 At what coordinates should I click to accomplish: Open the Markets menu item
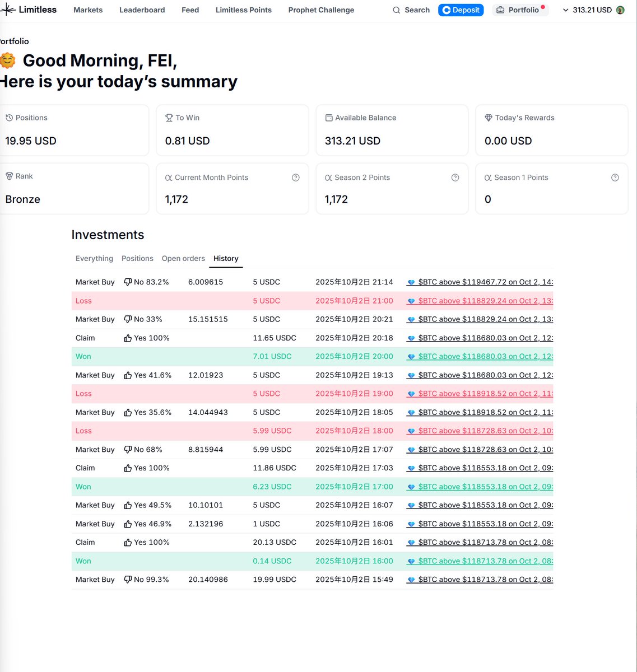pyautogui.click(x=88, y=10)
